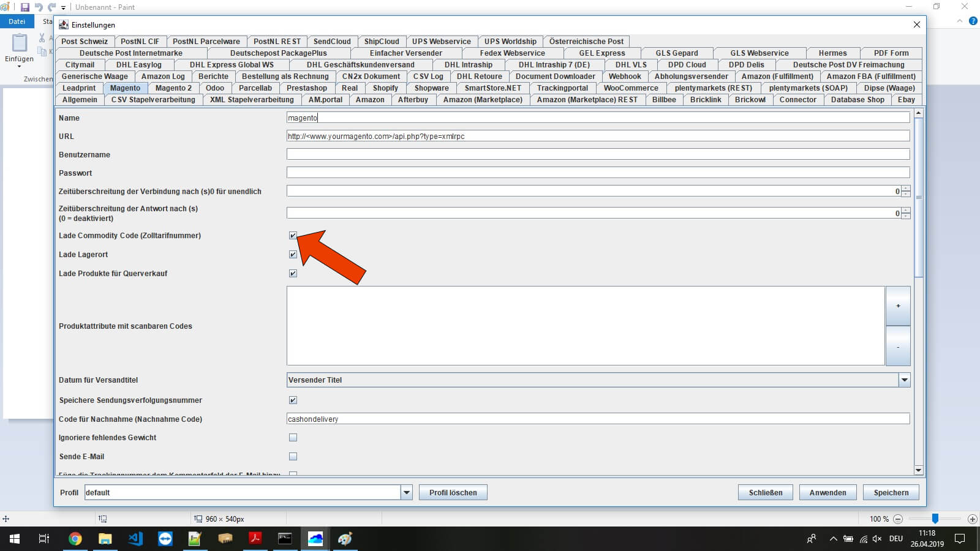Open the Datei menu in Paint

(17, 21)
